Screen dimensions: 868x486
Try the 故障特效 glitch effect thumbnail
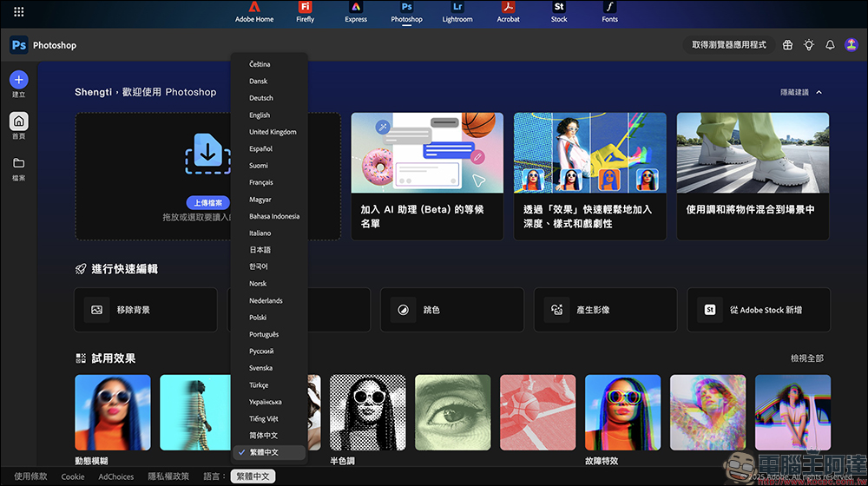(x=622, y=412)
